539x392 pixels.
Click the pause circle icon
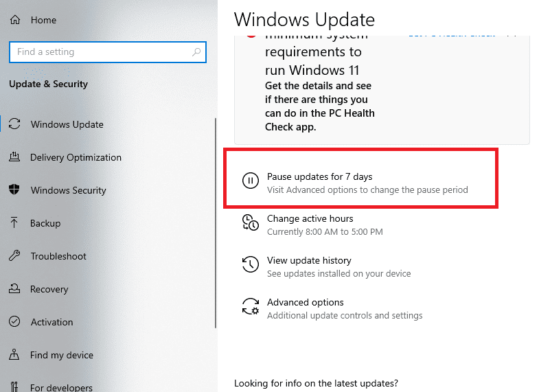point(251,181)
